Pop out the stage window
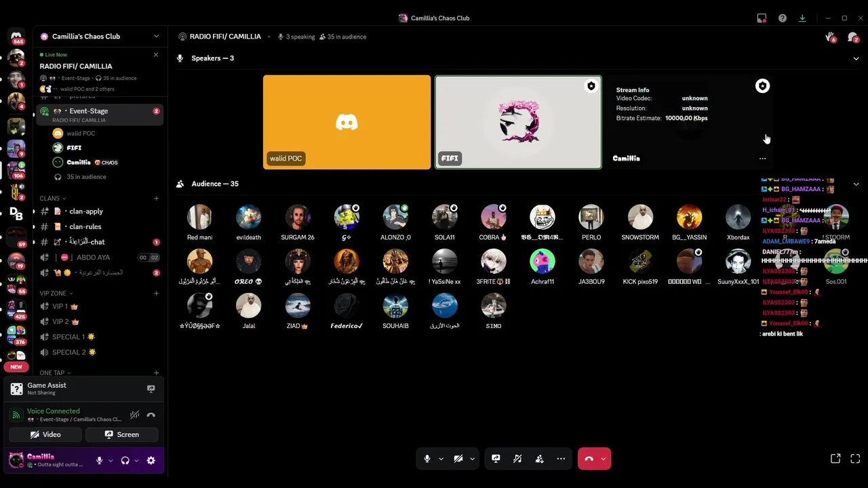This screenshot has width=868, height=488. pyautogui.click(x=835, y=459)
